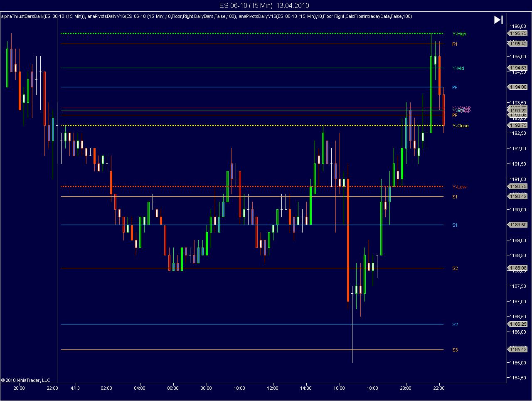This screenshot has height=401, width=532.
Task: Click the 1194,00 price marker tag
Action: 517,87
